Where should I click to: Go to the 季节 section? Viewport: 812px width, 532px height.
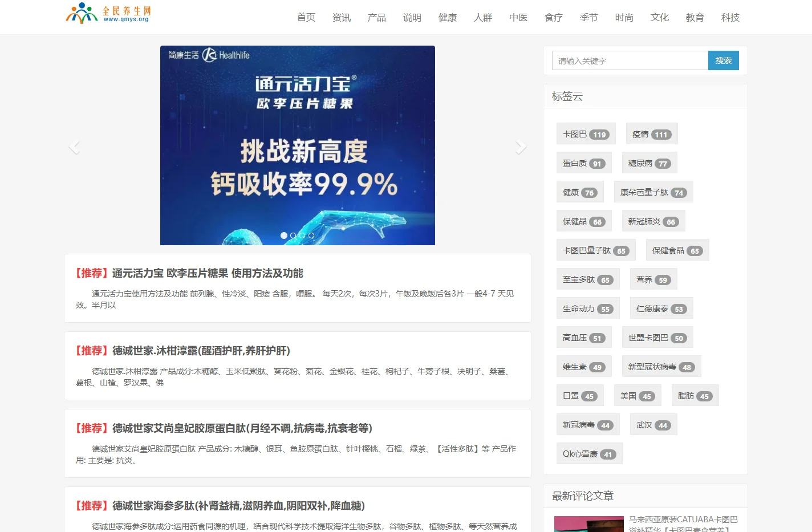coord(589,18)
